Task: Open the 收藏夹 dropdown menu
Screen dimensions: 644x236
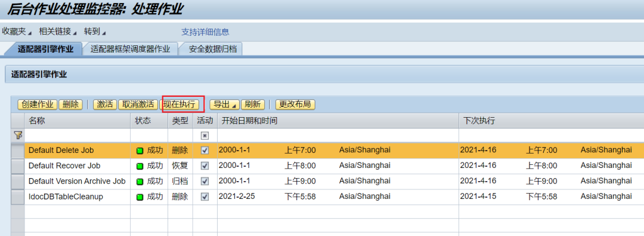Action: pos(17,32)
